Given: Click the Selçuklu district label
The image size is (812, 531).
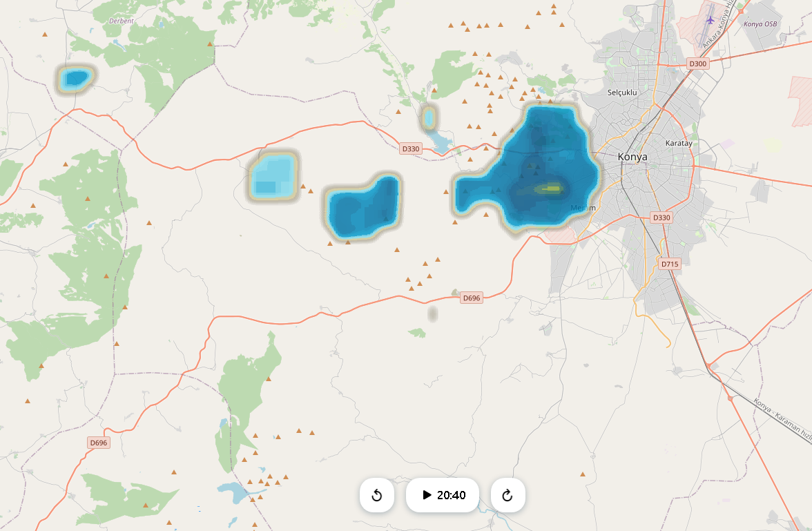Looking at the screenshot, I should coord(622,93).
